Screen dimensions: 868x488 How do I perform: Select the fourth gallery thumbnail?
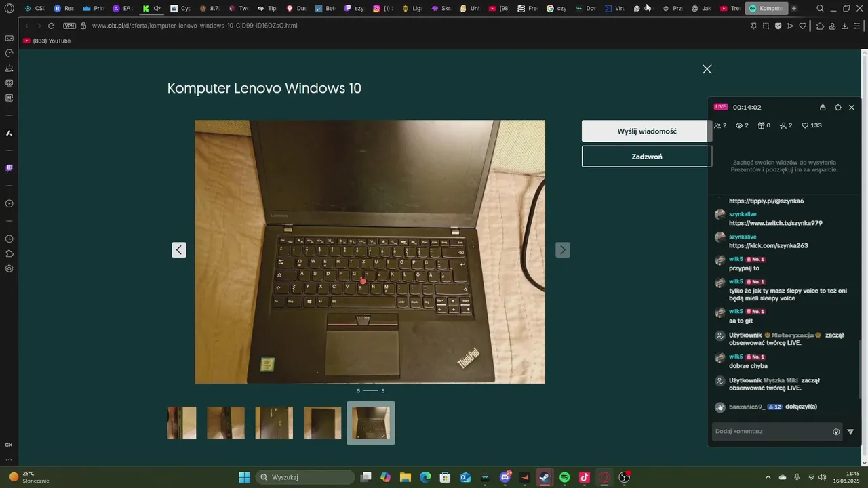322,423
